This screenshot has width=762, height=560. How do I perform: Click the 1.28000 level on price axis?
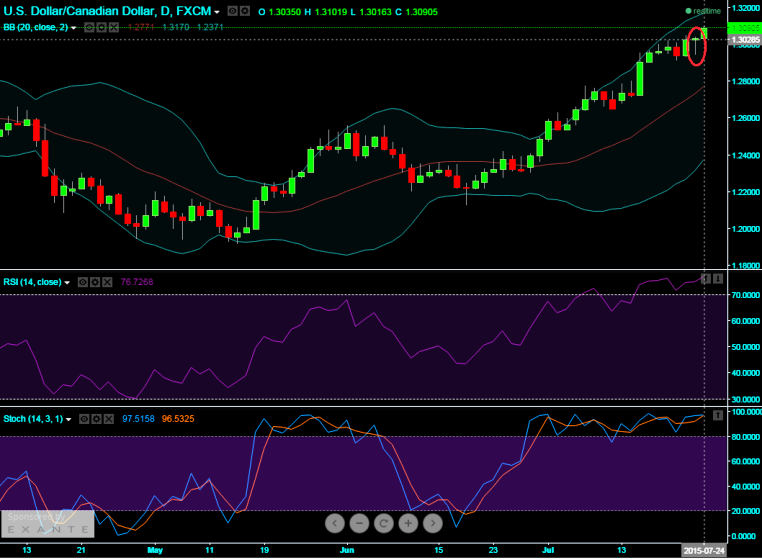point(745,82)
